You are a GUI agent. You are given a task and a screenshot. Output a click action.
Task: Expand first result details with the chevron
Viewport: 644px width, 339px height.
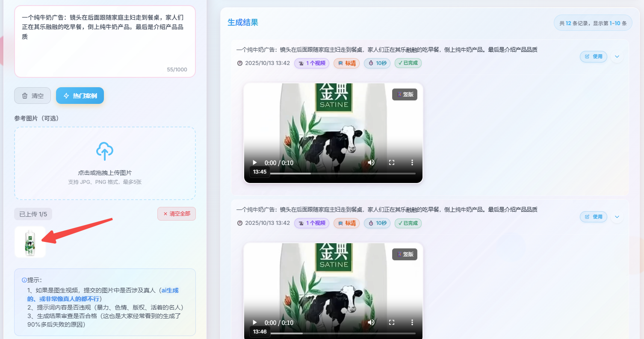[x=617, y=56]
